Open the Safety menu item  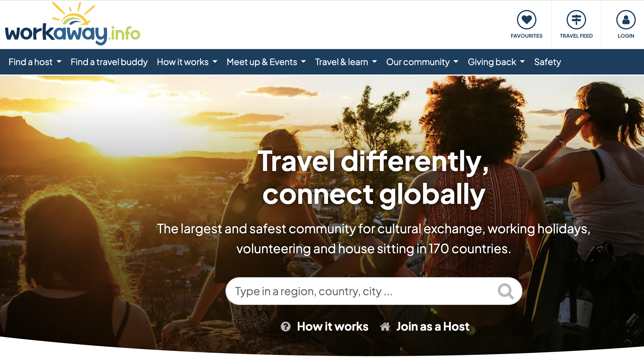[548, 62]
